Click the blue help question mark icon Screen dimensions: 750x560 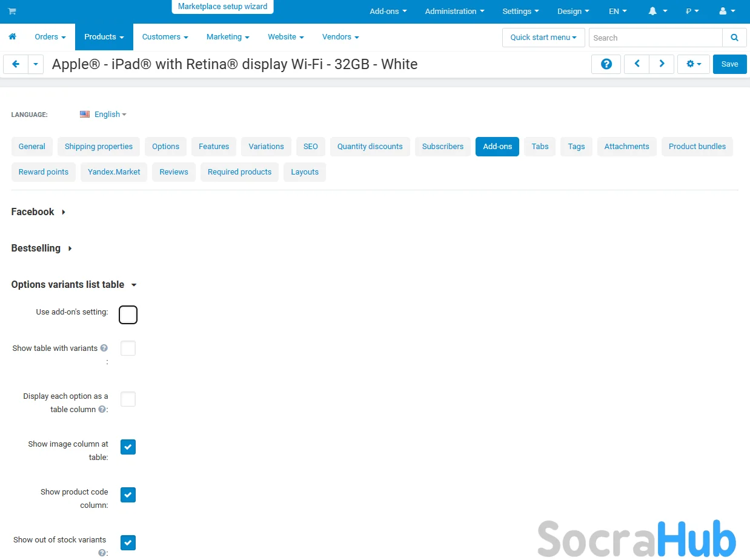pyautogui.click(x=606, y=64)
